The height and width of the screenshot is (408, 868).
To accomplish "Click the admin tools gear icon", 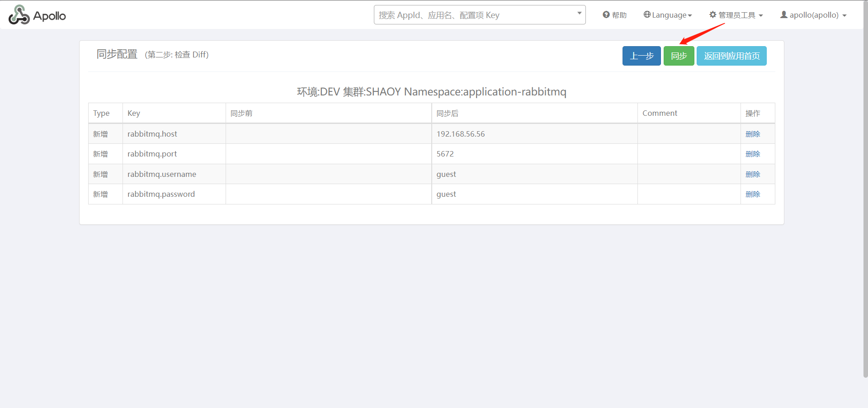I will (x=713, y=15).
